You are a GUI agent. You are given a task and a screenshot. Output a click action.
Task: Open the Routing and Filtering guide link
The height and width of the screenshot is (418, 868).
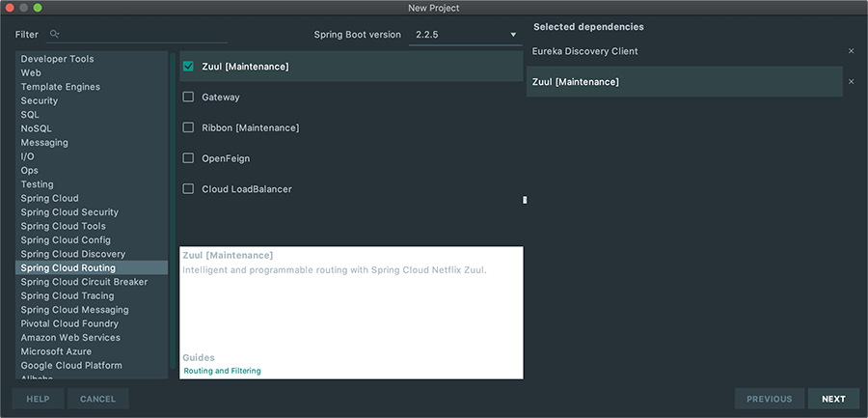pos(223,371)
